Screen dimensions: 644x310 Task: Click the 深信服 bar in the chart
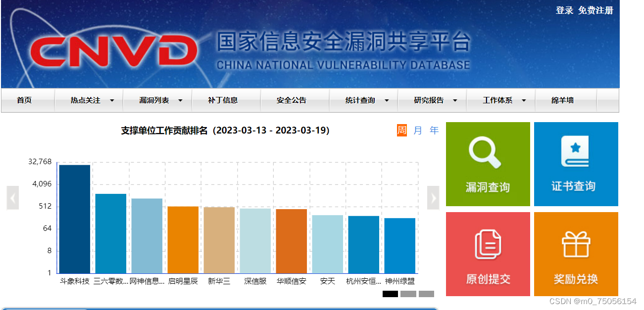[x=255, y=241]
